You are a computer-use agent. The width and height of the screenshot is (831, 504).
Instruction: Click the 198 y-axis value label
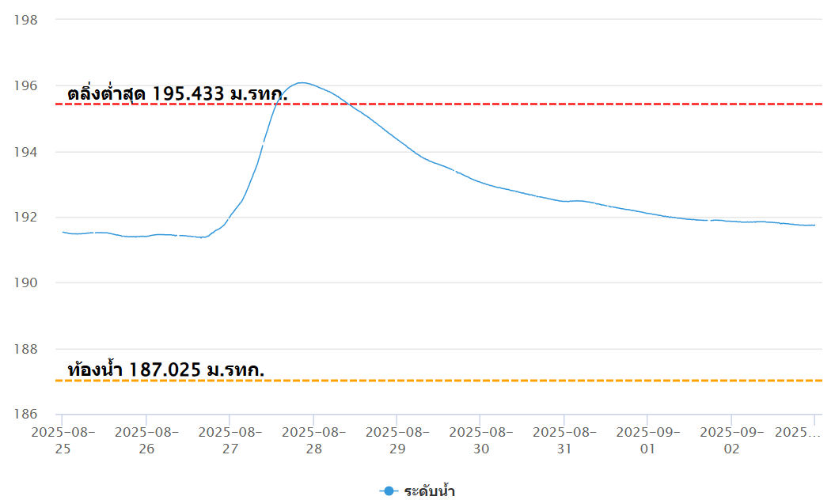(27, 19)
